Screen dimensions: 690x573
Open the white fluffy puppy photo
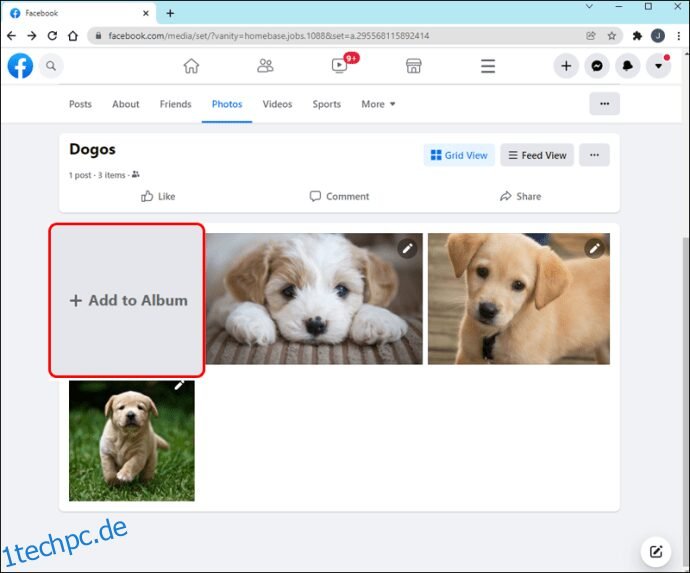tap(314, 299)
